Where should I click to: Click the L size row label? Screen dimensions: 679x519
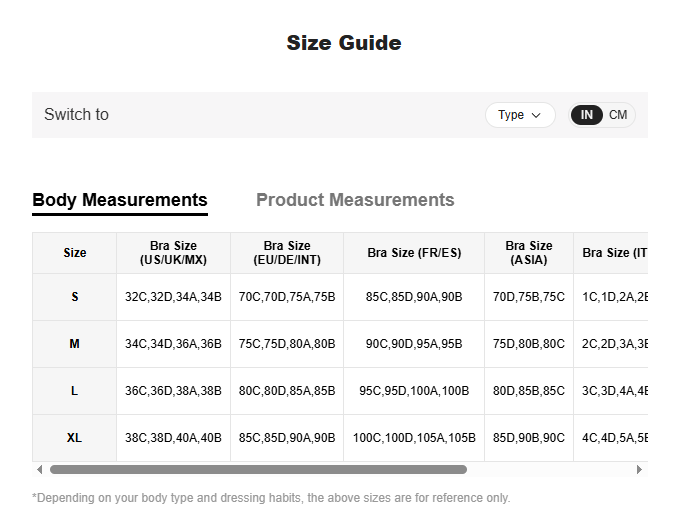[74, 391]
